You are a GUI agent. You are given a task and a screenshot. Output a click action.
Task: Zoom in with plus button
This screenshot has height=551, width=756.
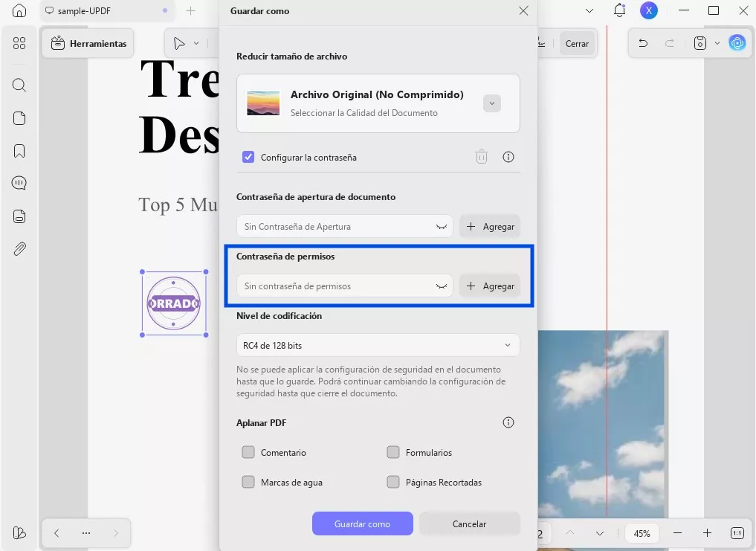click(707, 532)
